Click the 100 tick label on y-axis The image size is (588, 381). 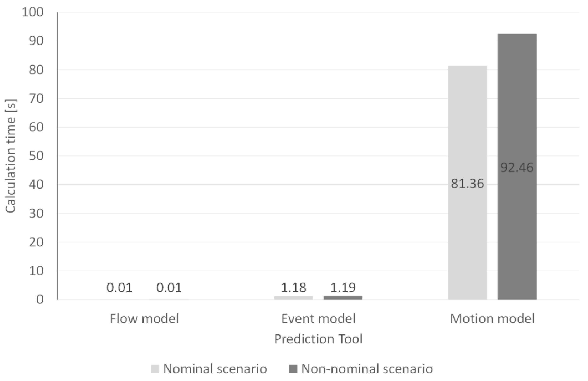pos(33,12)
